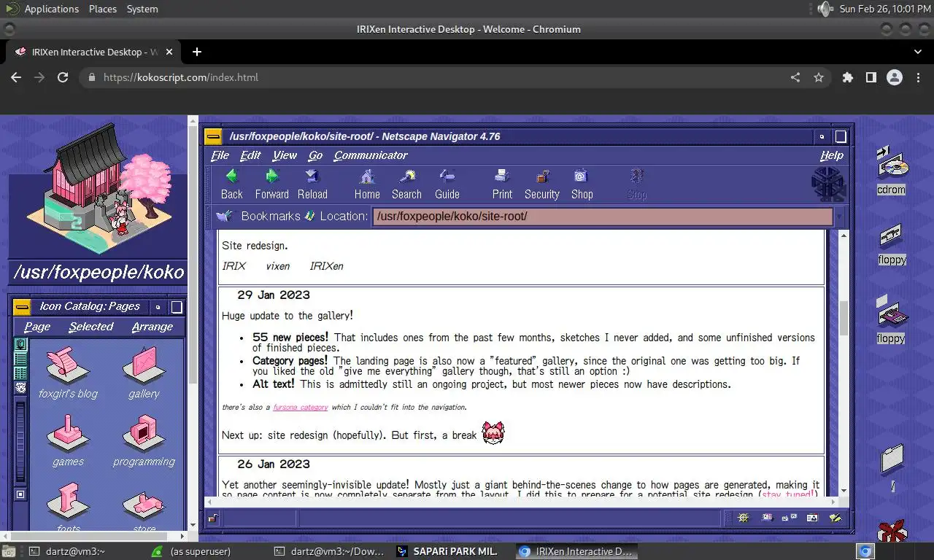The width and height of the screenshot is (934, 560).
Task: Adjust the Icon Catalog zoom thumbwheel
Action: 20,441
